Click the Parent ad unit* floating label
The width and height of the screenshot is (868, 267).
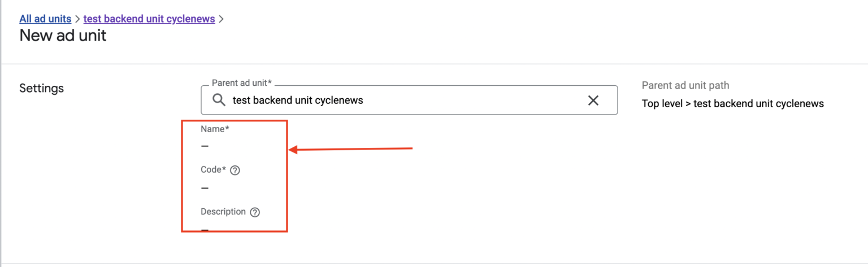pos(242,83)
